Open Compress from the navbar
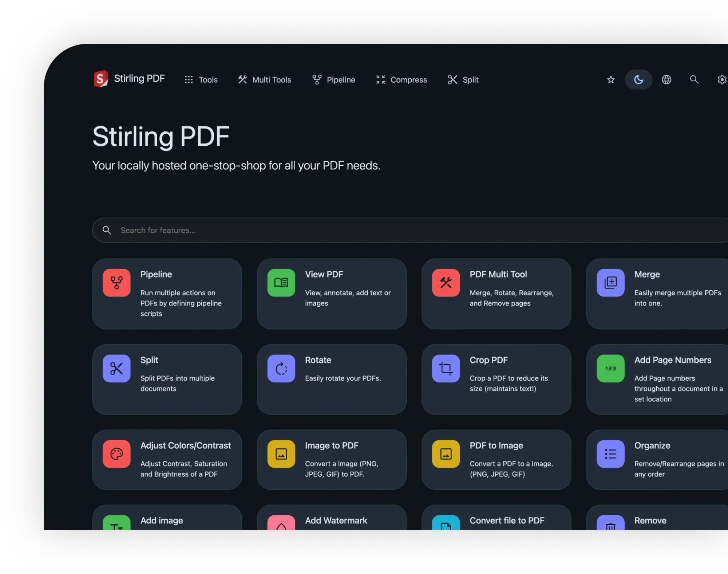The width and height of the screenshot is (728, 574). coord(401,80)
